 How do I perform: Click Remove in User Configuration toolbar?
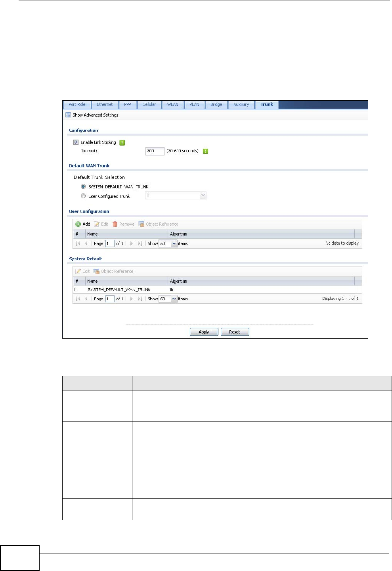123,224
